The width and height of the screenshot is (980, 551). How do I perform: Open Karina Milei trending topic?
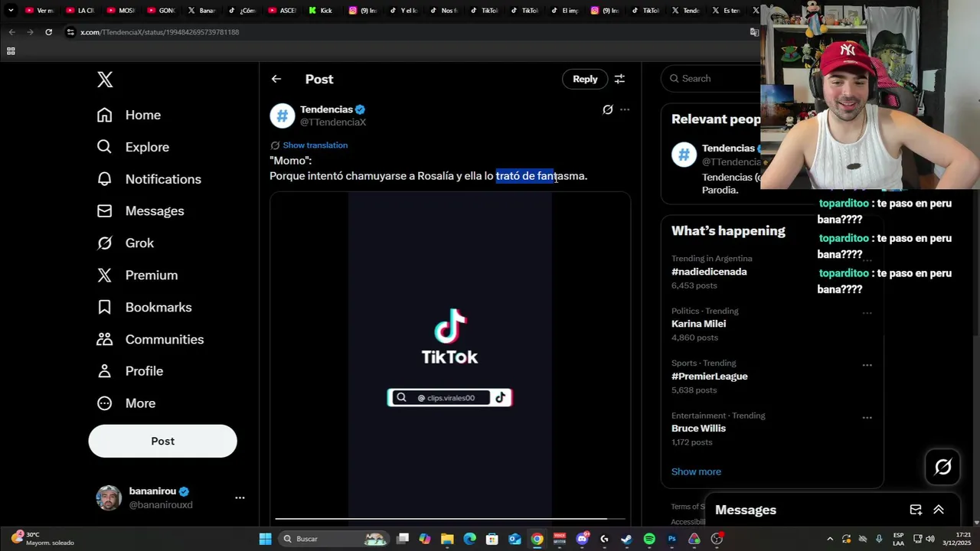coord(698,324)
